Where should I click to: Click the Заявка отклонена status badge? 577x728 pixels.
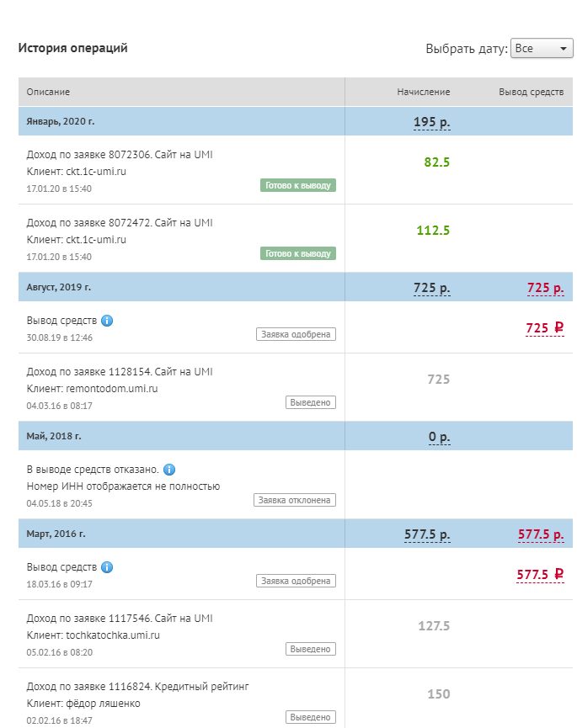click(x=295, y=500)
